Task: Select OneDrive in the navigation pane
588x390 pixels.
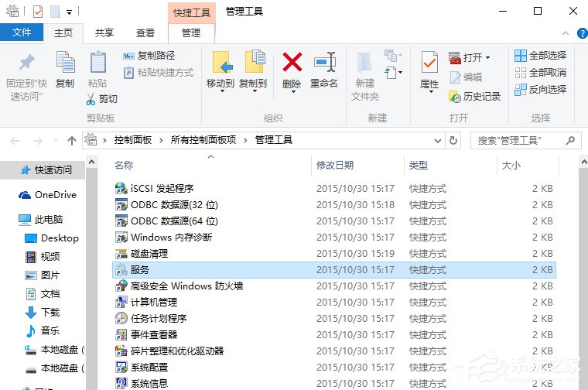Action: tap(47, 195)
